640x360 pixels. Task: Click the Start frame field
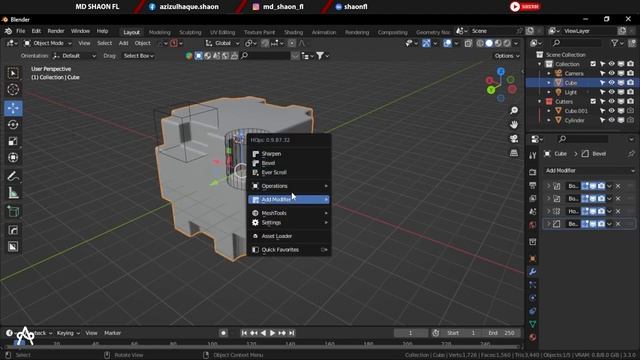(462, 333)
